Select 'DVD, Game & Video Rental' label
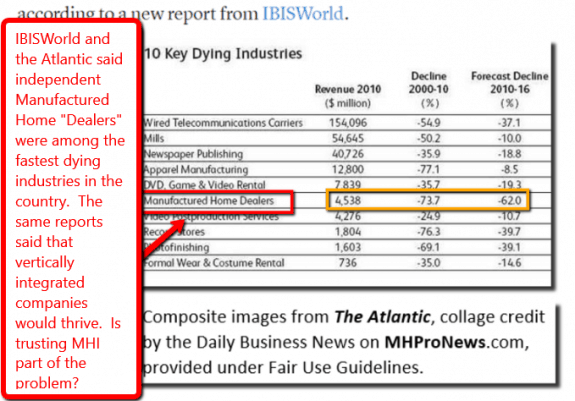Image resolution: width=575 pixels, height=401 pixels. (x=204, y=185)
